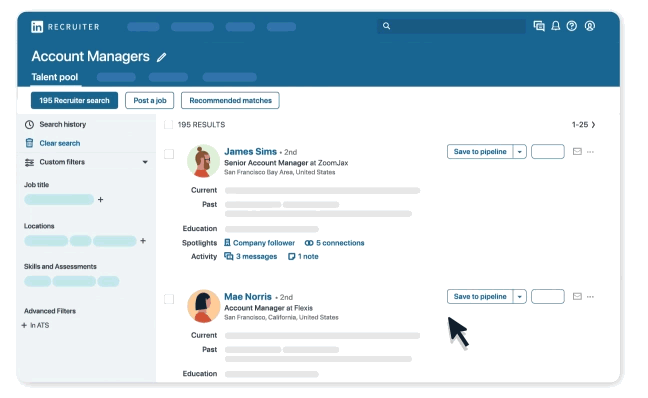Image resolution: width=648 pixels, height=398 pixels.
Task: Check the James Sims candidate checkbox
Action: (x=169, y=154)
